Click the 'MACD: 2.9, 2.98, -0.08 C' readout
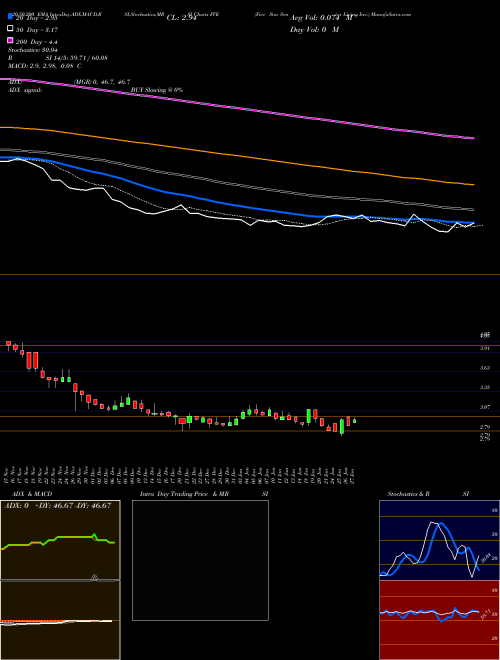Screen dimensions: 500x660 (45, 66)
